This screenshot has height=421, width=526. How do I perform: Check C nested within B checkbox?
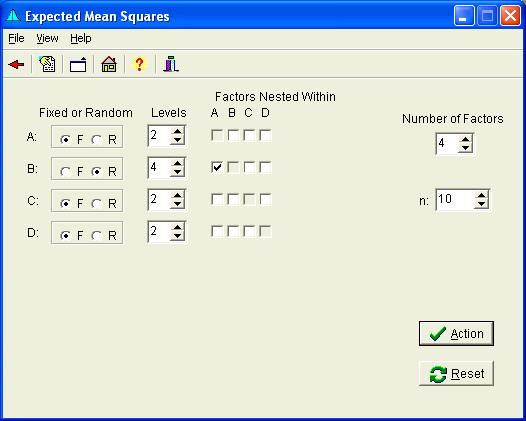pos(233,199)
